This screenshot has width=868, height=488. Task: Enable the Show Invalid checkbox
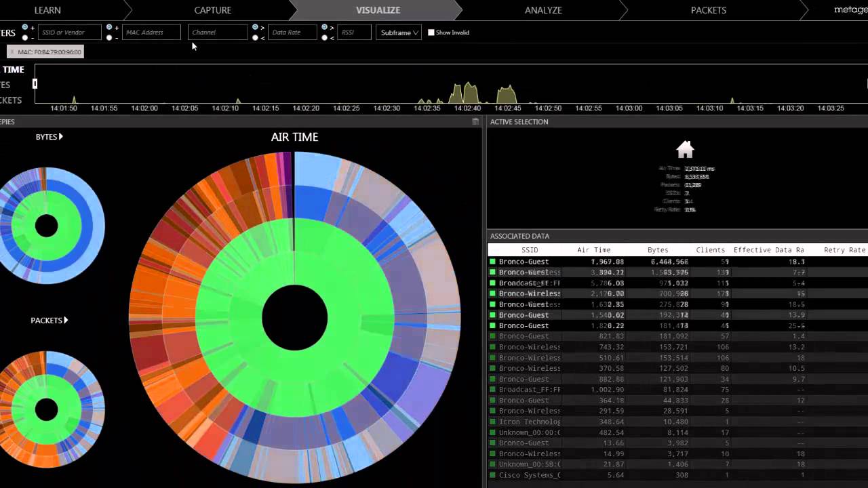pyautogui.click(x=431, y=33)
